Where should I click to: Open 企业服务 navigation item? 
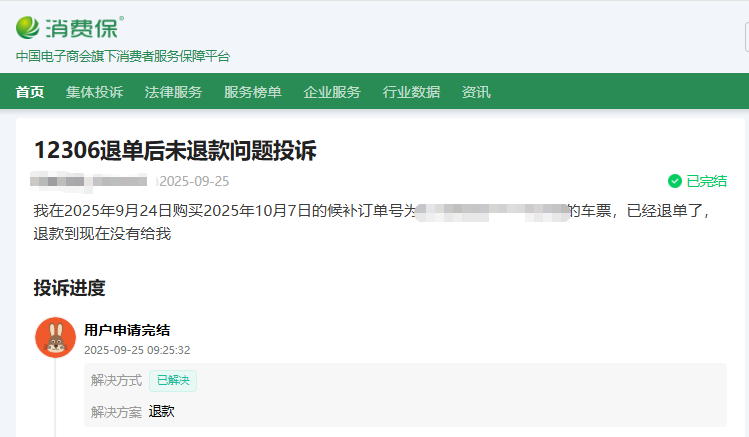tap(332, 92)
